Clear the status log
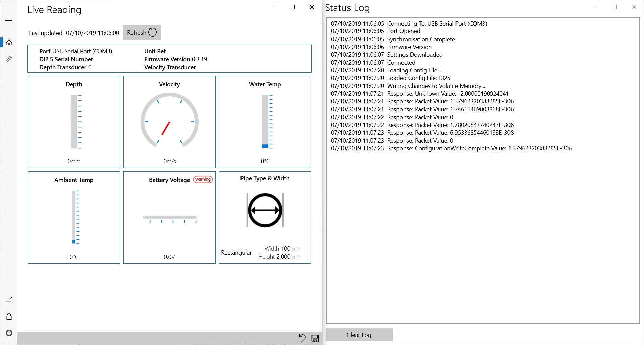 point(359,335)
